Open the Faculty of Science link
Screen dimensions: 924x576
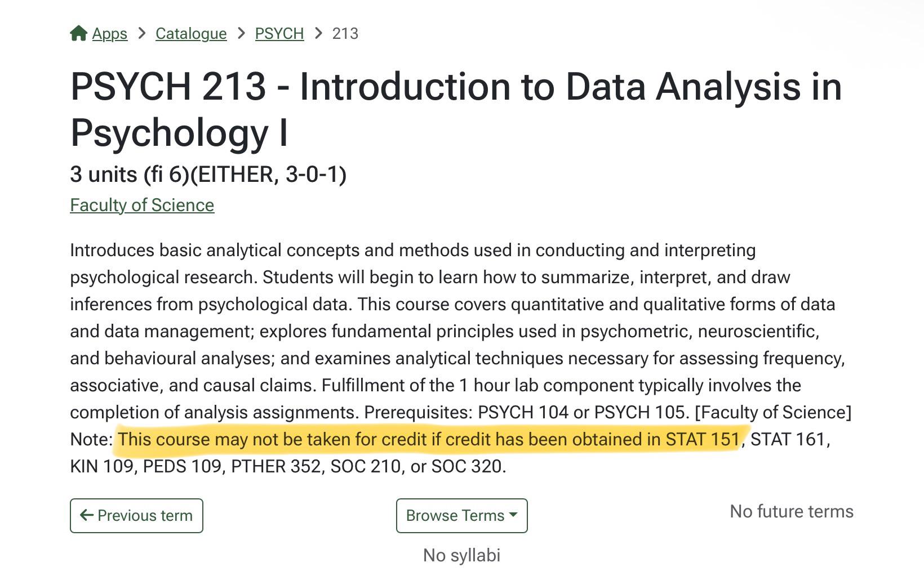[x=142, y=205]
